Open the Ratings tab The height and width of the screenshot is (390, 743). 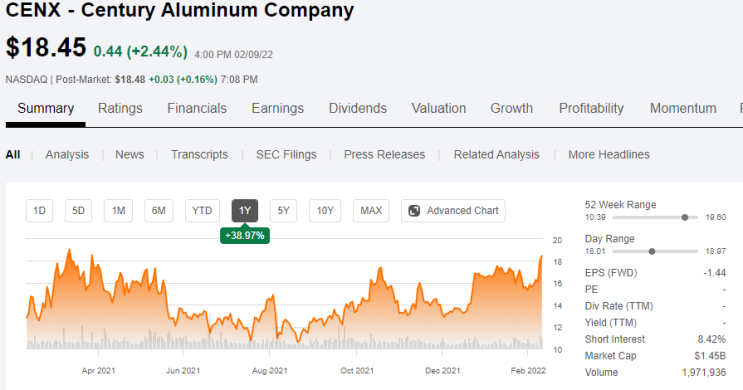coord(120,109)
